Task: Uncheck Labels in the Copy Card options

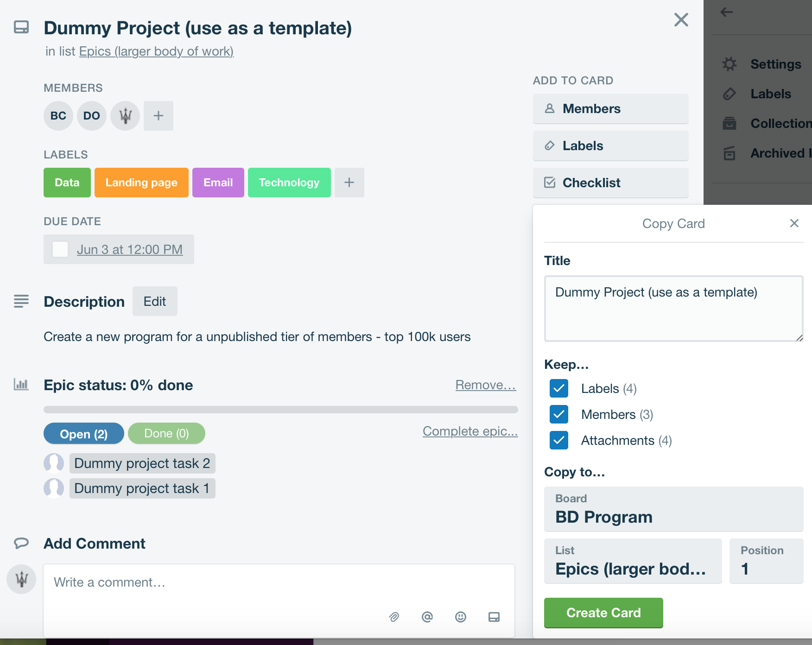Action: point(559,388)
